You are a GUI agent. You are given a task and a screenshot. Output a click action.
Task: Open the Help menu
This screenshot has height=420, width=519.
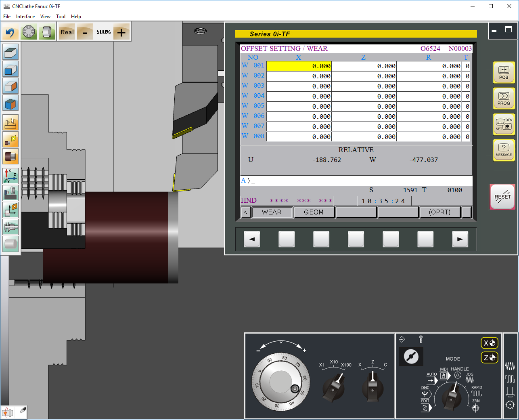[76, 17]
